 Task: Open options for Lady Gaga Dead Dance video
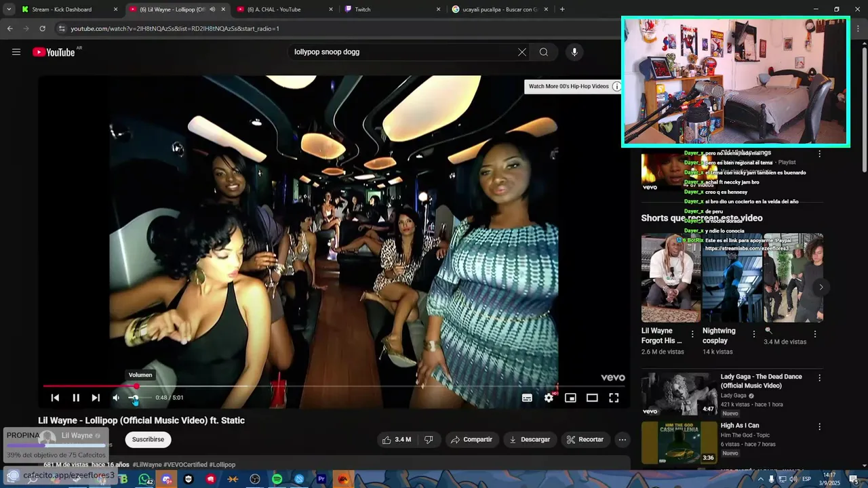coord(819,378)
